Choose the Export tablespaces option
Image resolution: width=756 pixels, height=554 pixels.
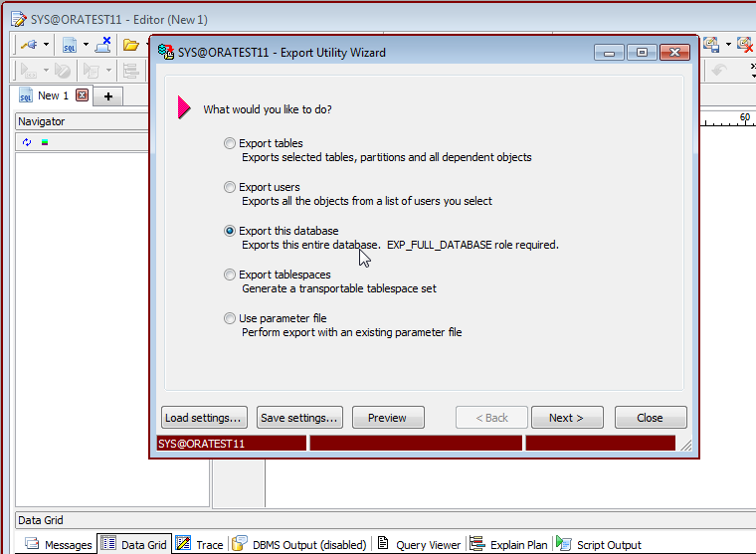coord(231,275)
